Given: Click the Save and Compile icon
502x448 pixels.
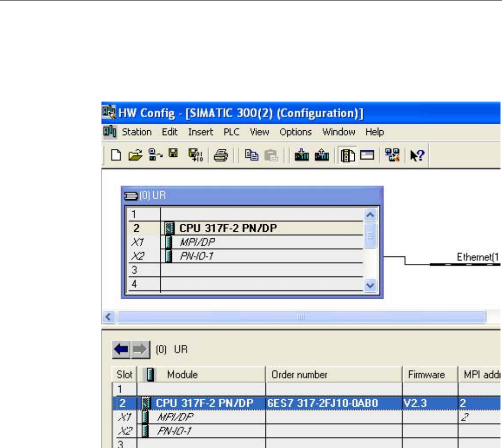Looking at the screenshot, I should [x=195, y=155].
